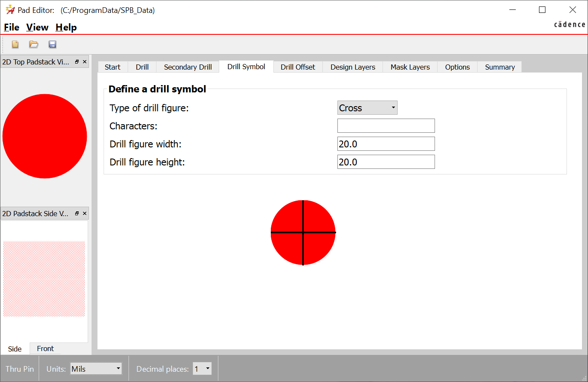The height and width of the screenshot is (382, 588).
Task: Open the Help menu
Action: point(66,27)
